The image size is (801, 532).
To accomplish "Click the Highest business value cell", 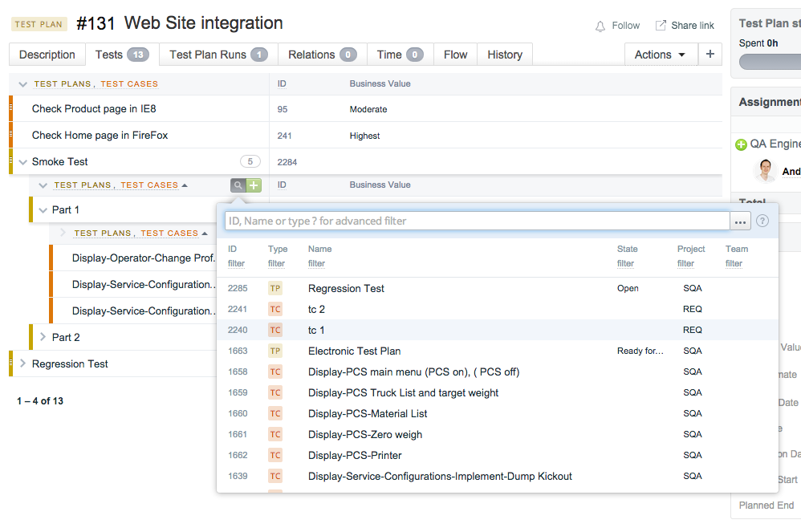I will coord(364,136).
